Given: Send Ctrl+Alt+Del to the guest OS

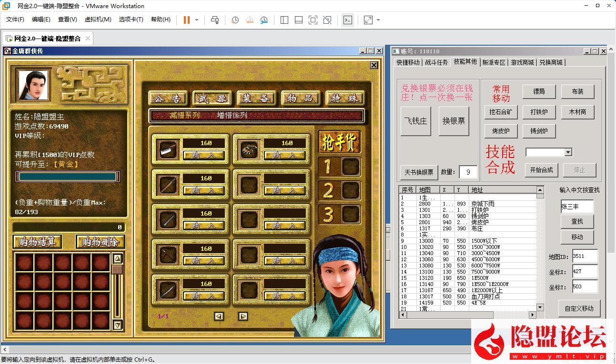Looking at the screenshot, I should (214, 20).
